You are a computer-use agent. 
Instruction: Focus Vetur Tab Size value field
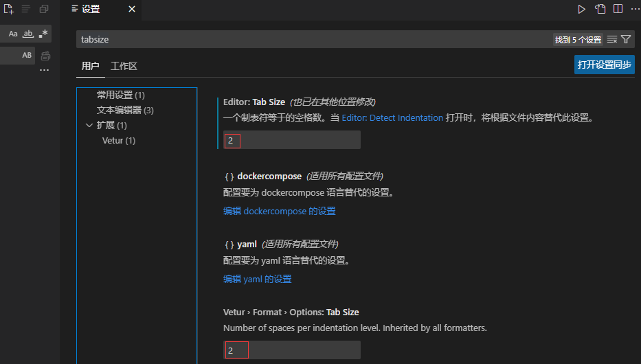(x=292, y=350)
